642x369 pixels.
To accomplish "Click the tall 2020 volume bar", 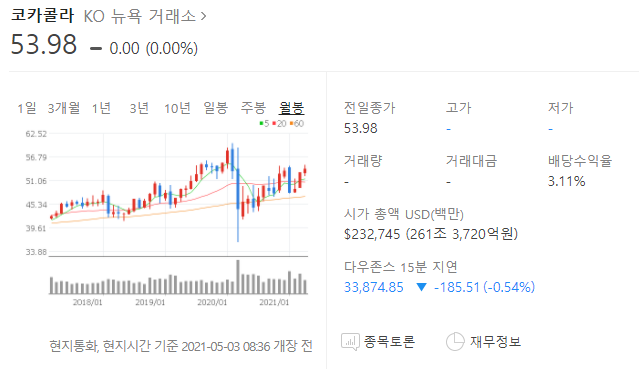I will click(238, 277).
